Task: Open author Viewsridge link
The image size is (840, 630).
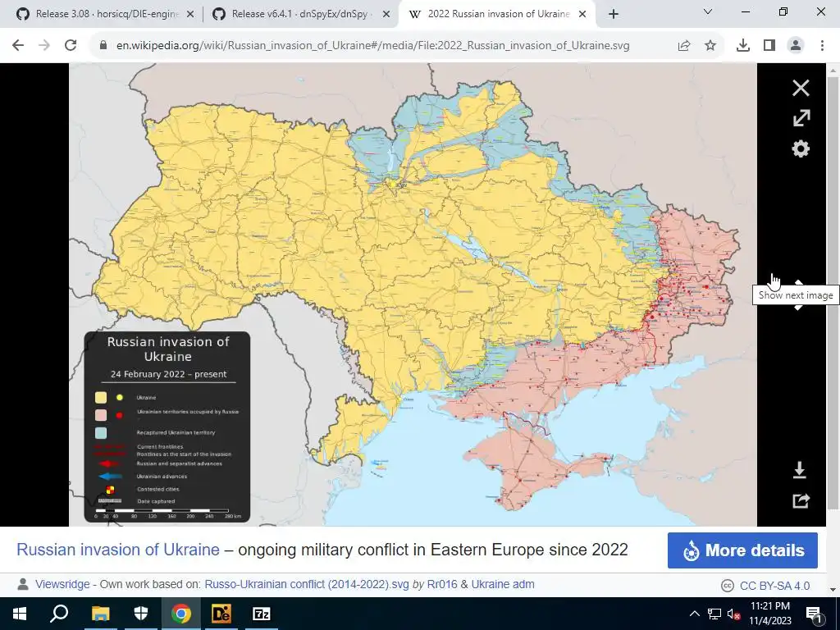Action: 62,584
